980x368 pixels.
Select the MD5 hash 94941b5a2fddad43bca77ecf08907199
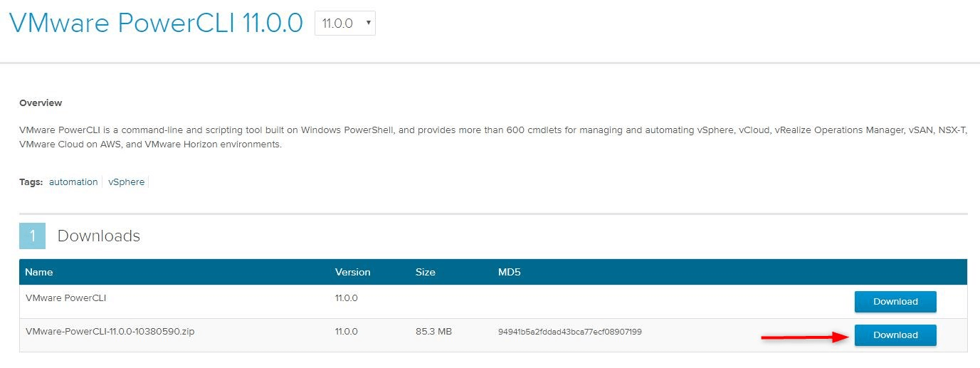(570, 332)
